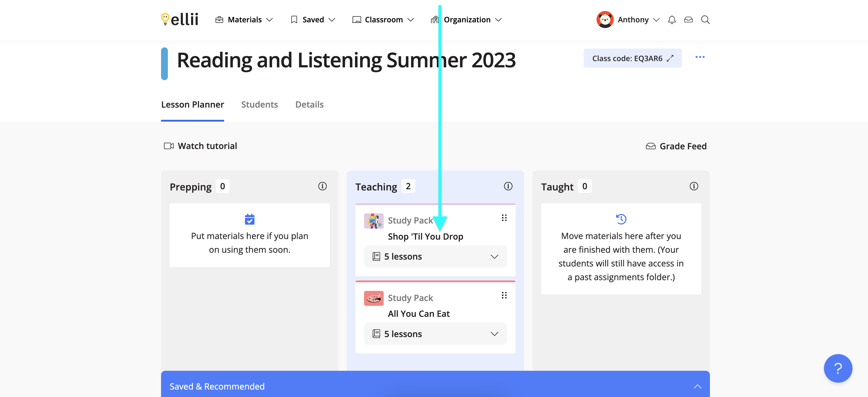
Task: Click the Taught column info icon
Action: [694, 186]
